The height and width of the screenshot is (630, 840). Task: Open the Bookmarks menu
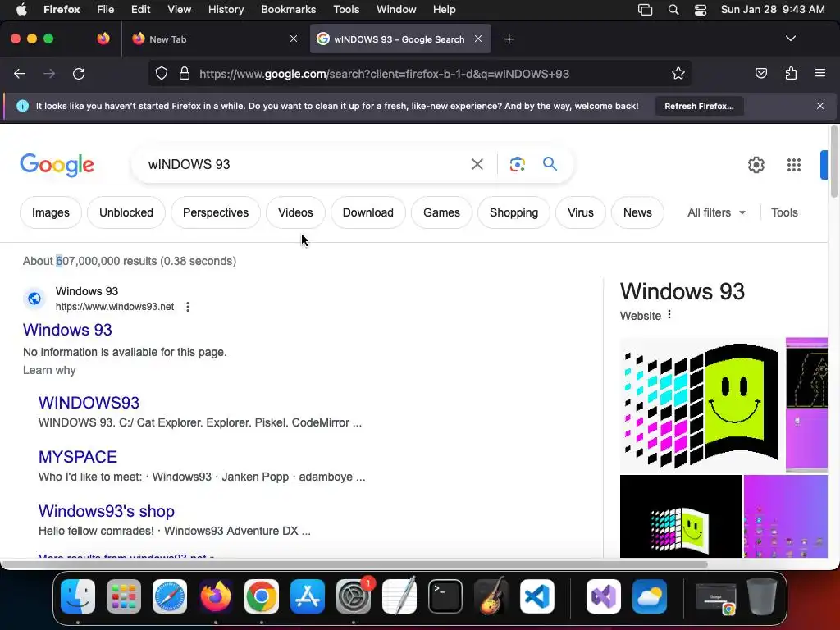(x=288, y=10)
